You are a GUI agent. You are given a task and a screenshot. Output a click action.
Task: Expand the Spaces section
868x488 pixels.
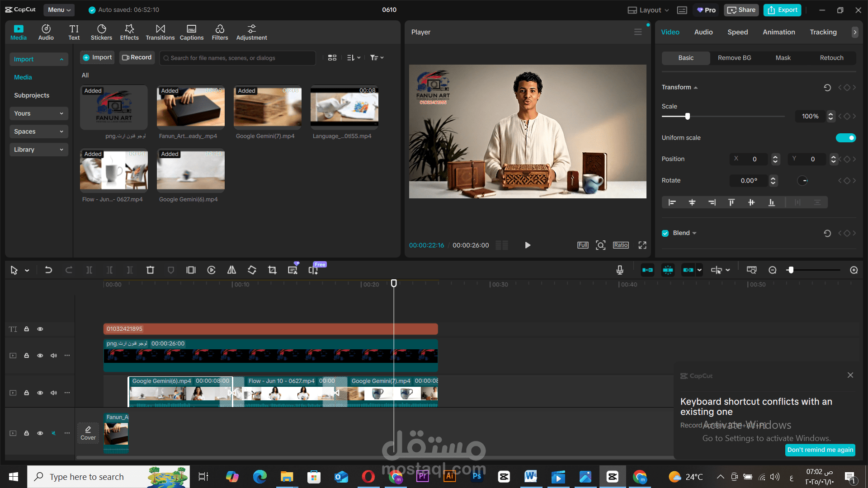(x=38, y=131)
